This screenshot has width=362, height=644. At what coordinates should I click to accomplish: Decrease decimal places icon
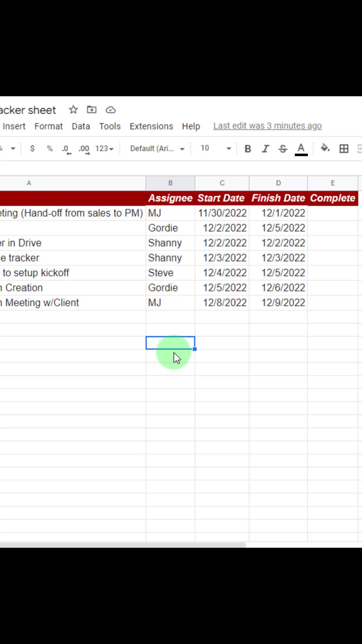coord(66,149)
